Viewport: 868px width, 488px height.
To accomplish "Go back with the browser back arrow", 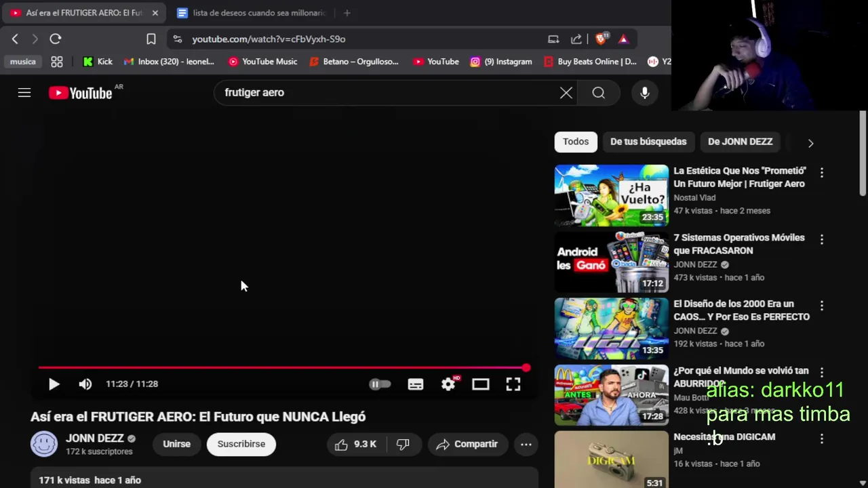I will (15, 39).
